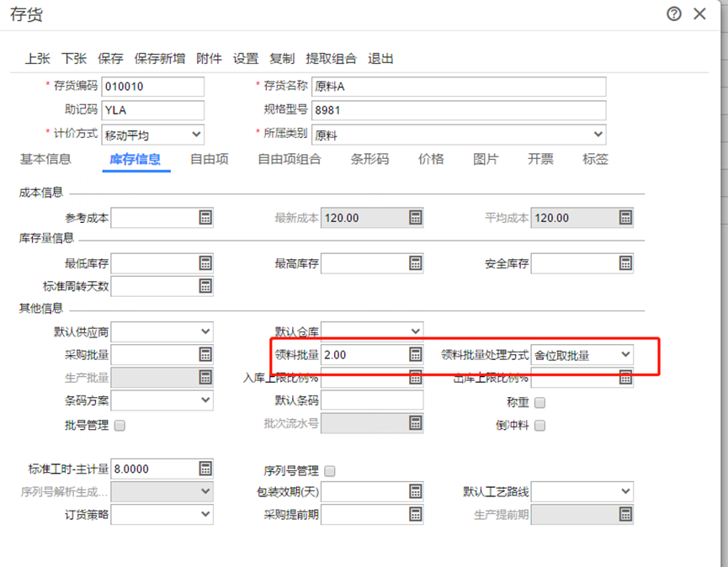Go to previous record with 上张
The width and height of the screenshot is (728, 567).
pyautogui.click(x=38, y=58)
